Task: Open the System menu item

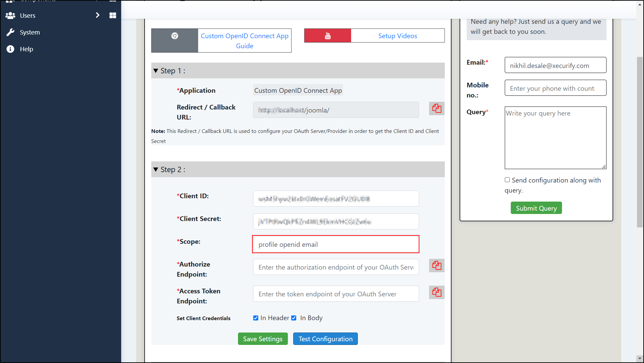Action: point(29,32)
